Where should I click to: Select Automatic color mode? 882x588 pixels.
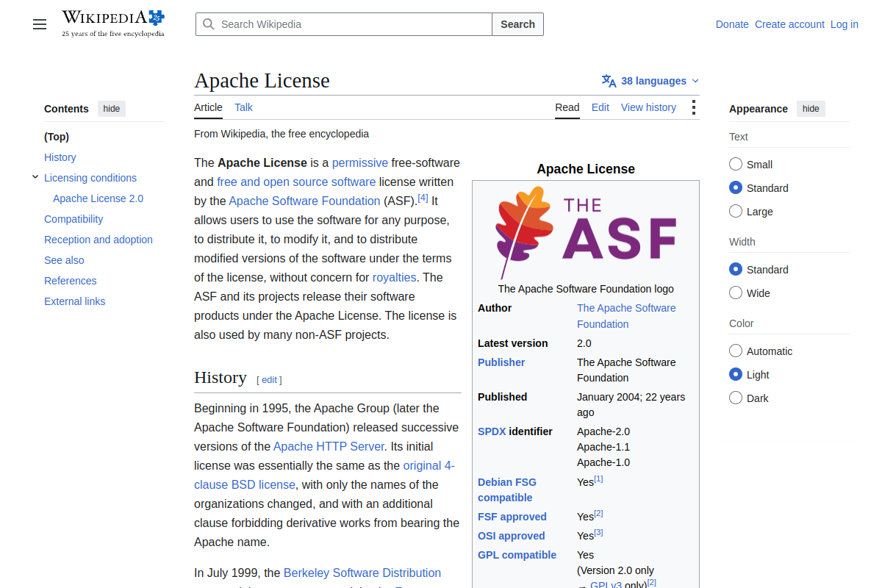click(x=736, y=351)
